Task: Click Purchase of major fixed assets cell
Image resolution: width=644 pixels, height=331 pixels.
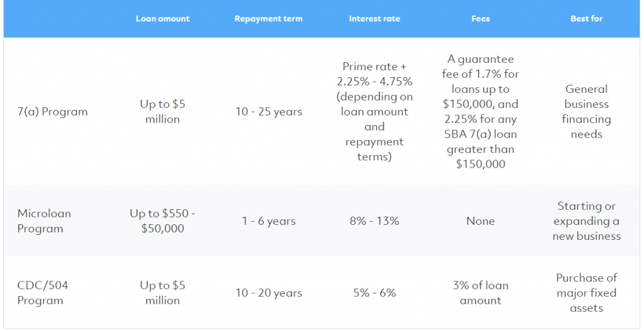Action: click(587, 293)
